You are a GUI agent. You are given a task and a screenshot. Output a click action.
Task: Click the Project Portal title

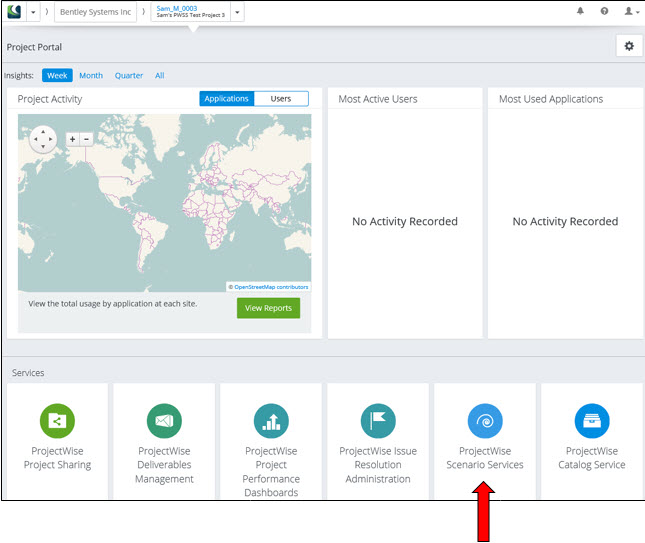click(34, 47)
